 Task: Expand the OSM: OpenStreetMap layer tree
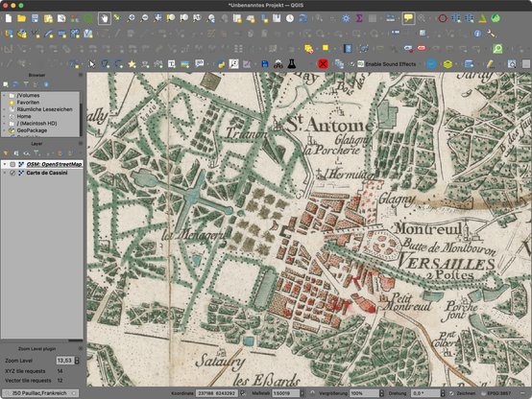click(x=5, y=164)
